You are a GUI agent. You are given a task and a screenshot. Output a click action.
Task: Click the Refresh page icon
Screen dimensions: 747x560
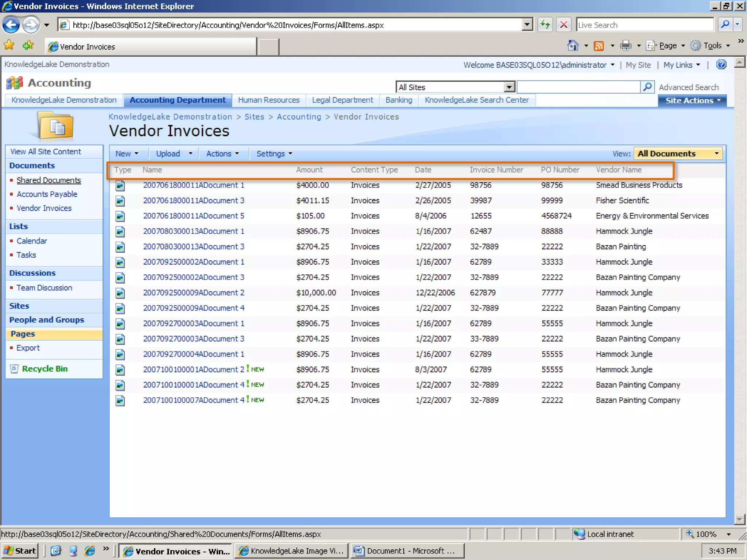pyautogui.click(x=545, y=25)
